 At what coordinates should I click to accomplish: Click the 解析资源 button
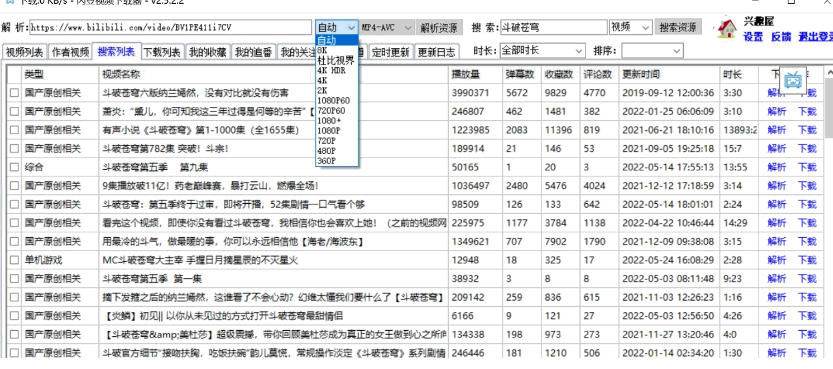pos(438,28)
